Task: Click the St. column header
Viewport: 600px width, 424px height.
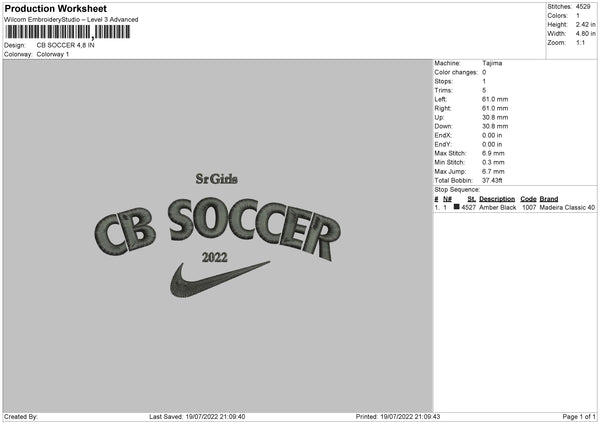Action: (x=471, y=199)
